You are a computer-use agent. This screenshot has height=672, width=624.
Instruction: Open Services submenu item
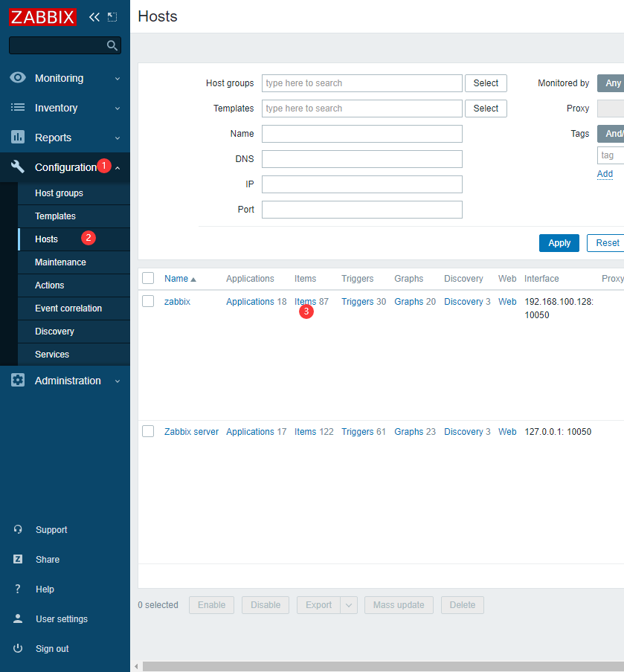(74, 355)
